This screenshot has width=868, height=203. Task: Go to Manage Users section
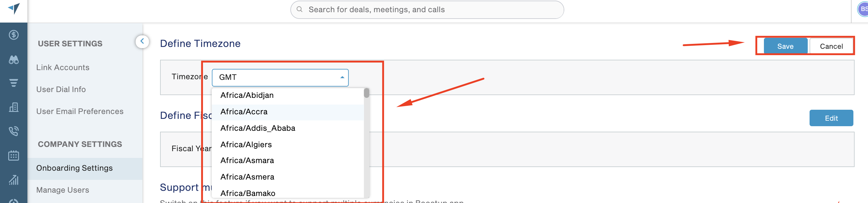[x=63, y=190]
